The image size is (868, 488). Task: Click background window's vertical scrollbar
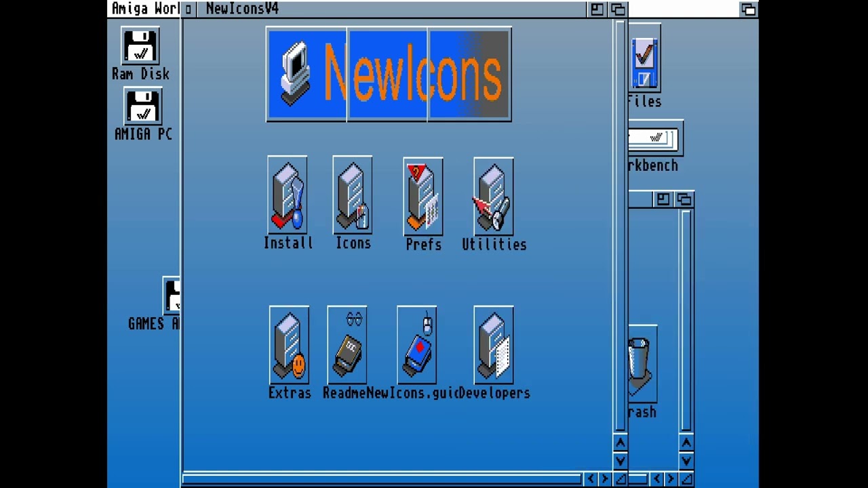click(686, 322)
